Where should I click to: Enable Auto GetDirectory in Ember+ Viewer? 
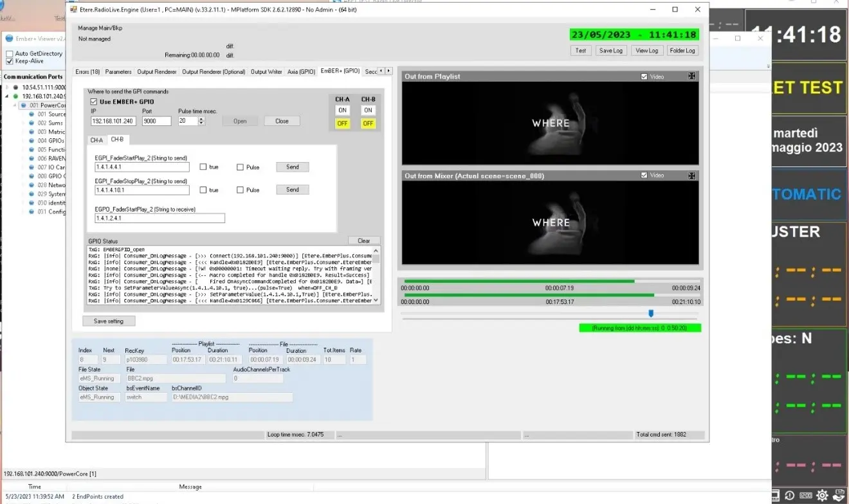point(10,54)
